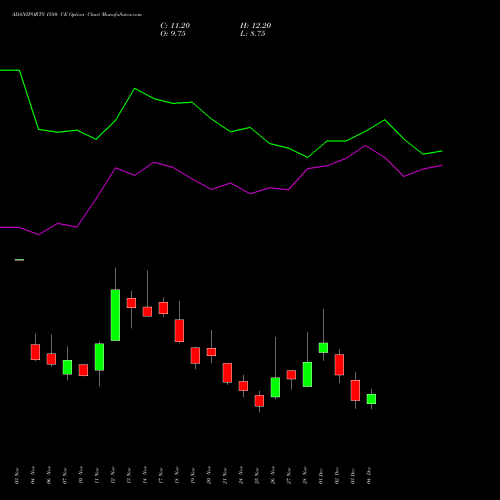Screen dimensions: 500x500
Task: Select the 25 Nov date label
Action: (x=257, y=476)
